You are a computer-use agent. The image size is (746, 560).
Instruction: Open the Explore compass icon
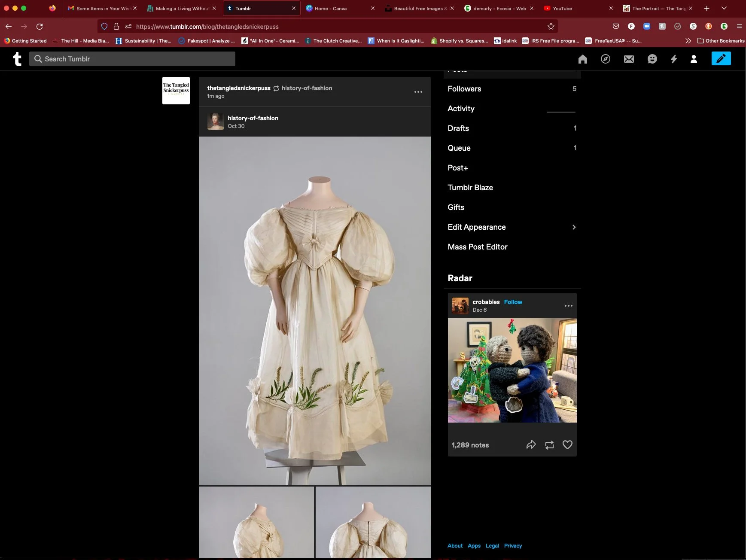606,59
